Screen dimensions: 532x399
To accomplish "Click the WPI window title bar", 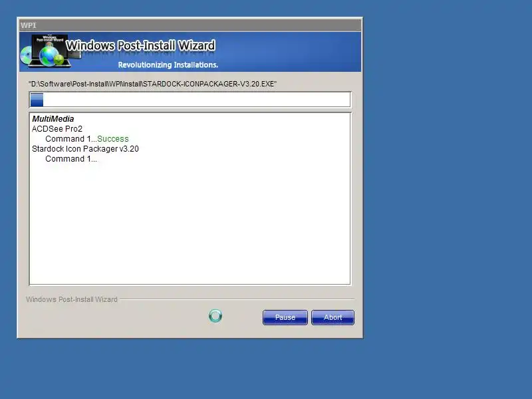I will [190, 25].
